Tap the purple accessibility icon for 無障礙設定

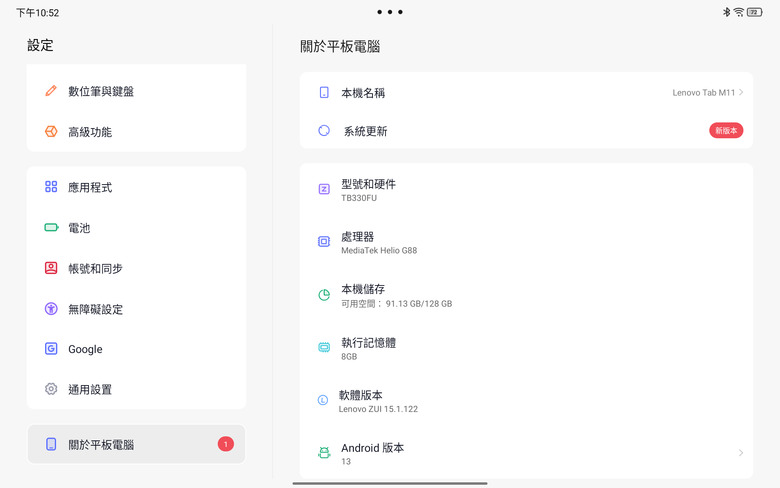(x=51, y=308)
